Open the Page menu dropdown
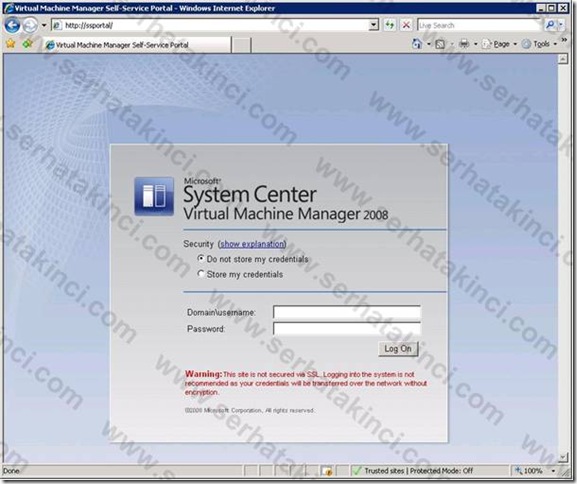 499,44
